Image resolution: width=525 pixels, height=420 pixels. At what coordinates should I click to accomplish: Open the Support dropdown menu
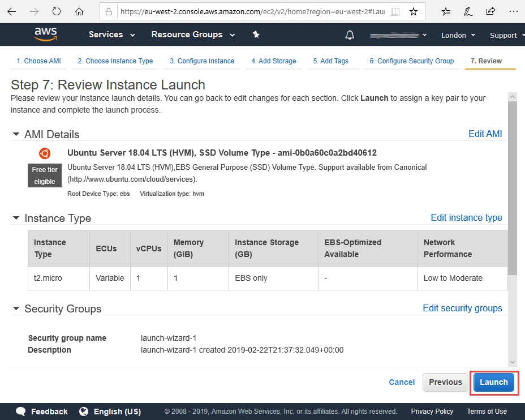507,35
